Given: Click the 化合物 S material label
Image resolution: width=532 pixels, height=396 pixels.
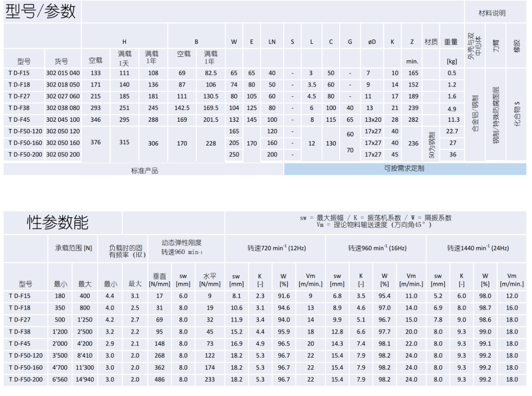Looking at the screenshot, I should coord(518,113).
